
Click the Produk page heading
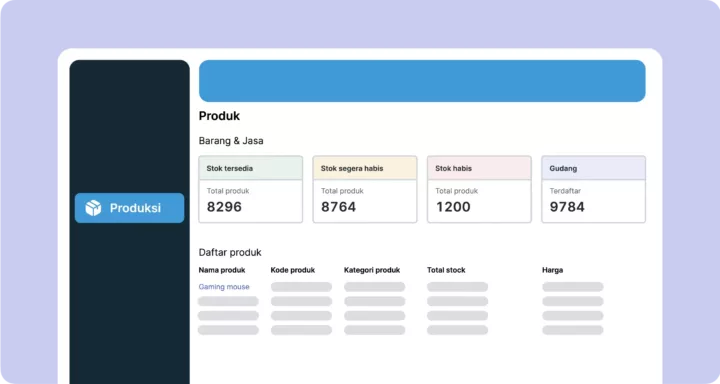coord(219,116)
